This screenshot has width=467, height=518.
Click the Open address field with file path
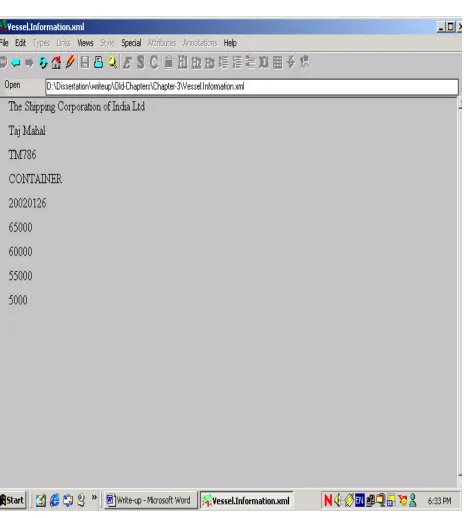pos(252,87)
